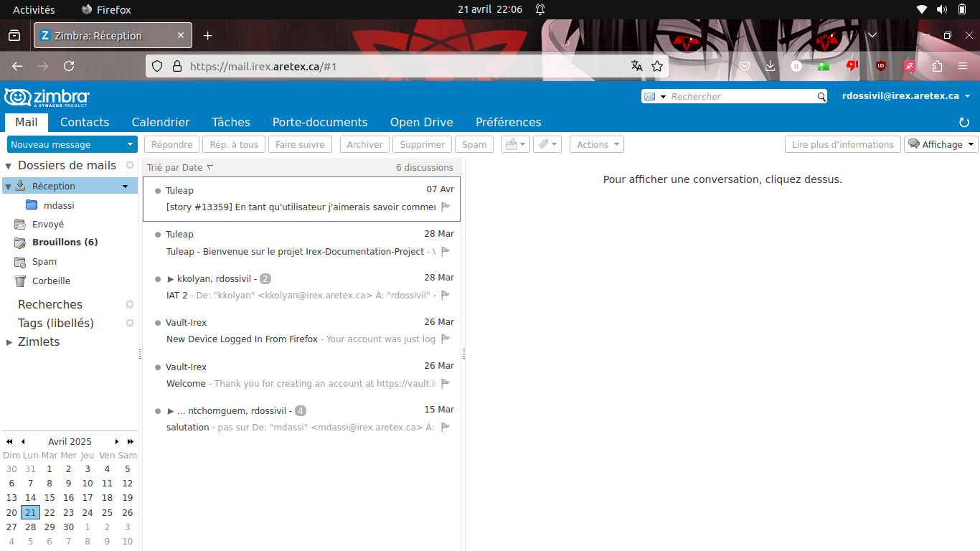The height and width of the screenshot is (551, 980).
Task: Open the Tâches tab
Action: [231, 122]
